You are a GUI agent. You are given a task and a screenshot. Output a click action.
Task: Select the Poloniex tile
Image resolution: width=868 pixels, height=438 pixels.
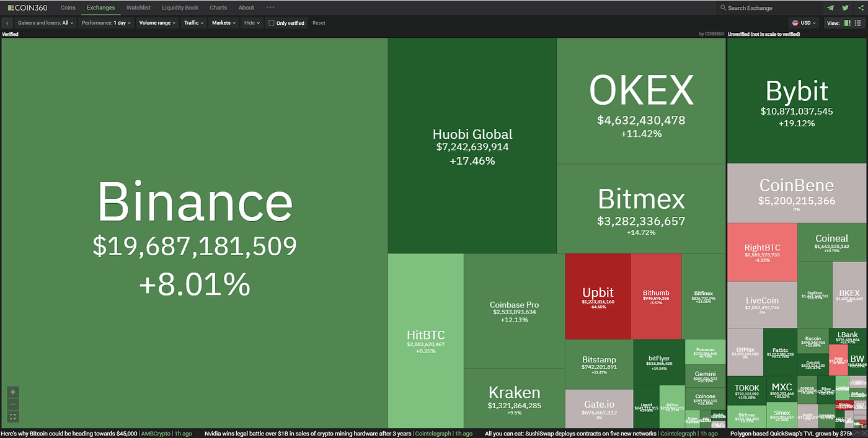coord(705,352)
